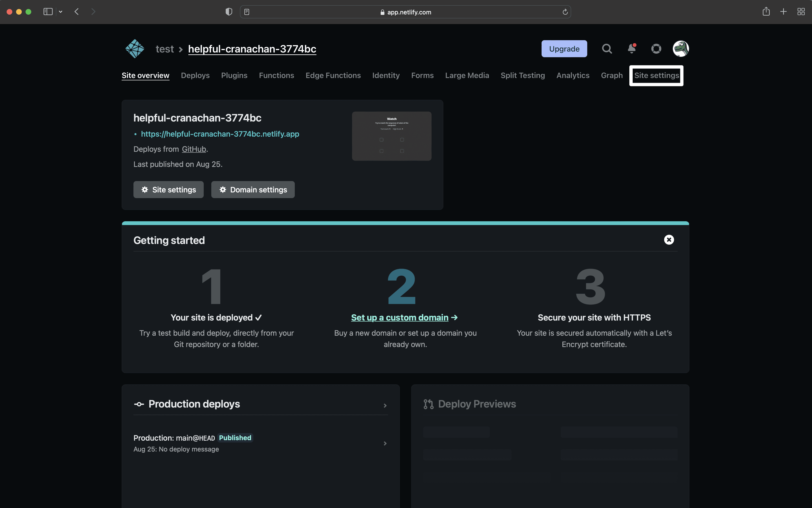Expand the sidebar options chevron
Image resolution: width=812 pixels, height=508 pixels.
[x=61, y=11]
